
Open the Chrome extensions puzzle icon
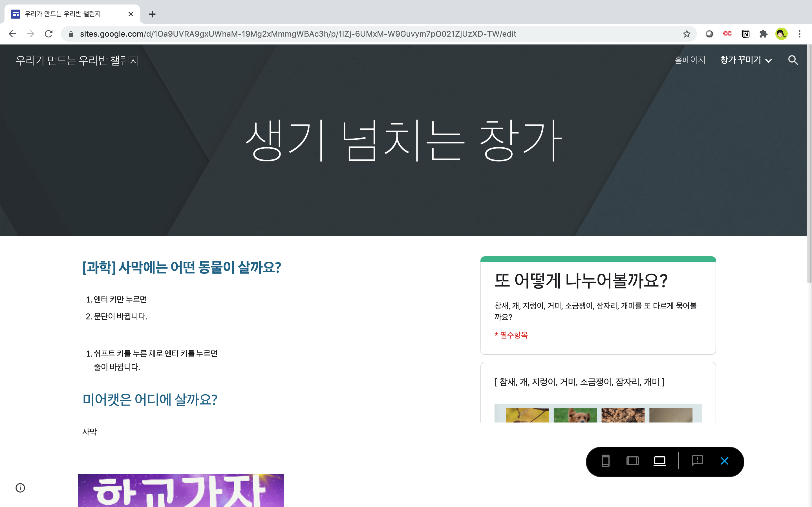pos(763,34)
